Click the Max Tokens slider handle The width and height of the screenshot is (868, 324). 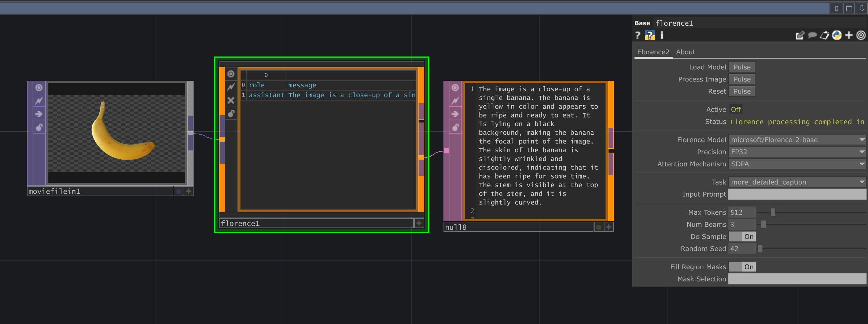point(773,212)
